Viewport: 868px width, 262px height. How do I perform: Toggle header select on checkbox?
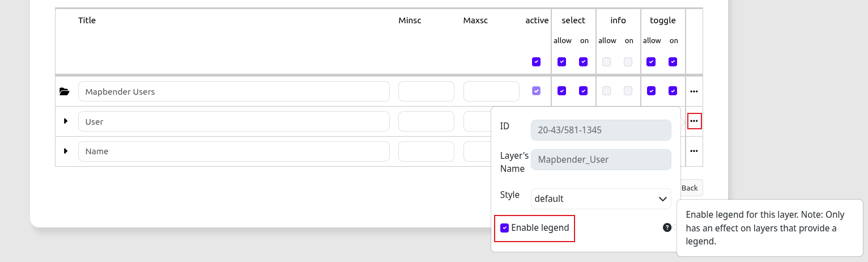click(x=583, y=62)
